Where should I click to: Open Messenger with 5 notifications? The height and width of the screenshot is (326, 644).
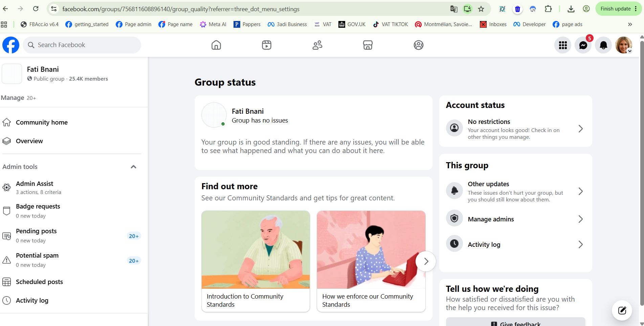click(583, 45)
